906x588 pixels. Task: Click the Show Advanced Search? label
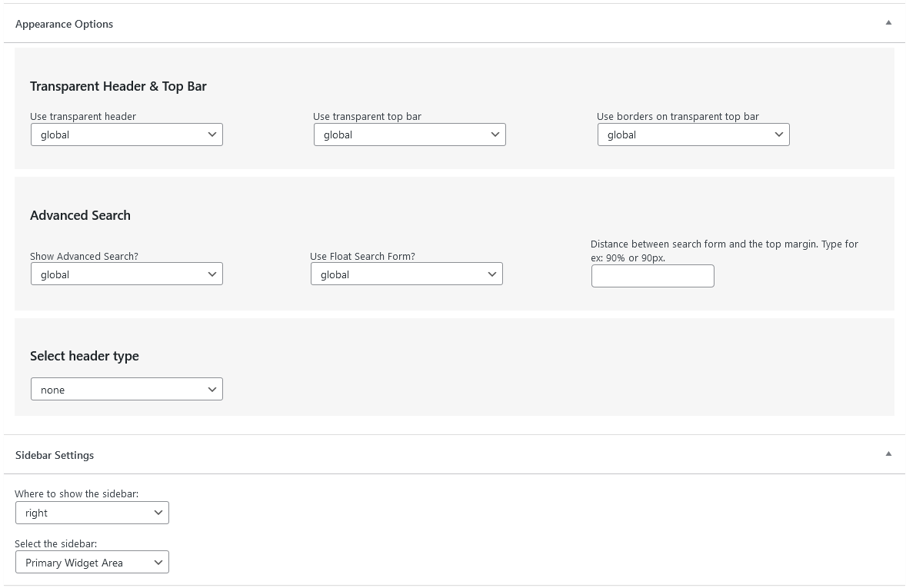click(x=84, y=256)
